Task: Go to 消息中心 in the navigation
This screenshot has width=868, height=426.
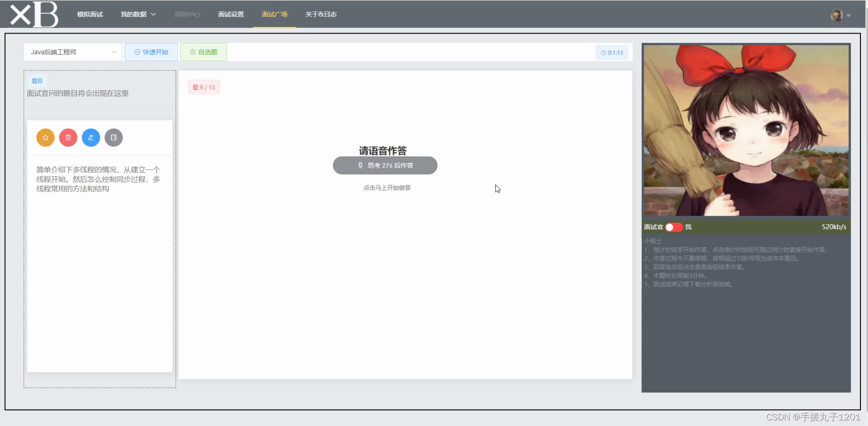Action: click(187, 14)
